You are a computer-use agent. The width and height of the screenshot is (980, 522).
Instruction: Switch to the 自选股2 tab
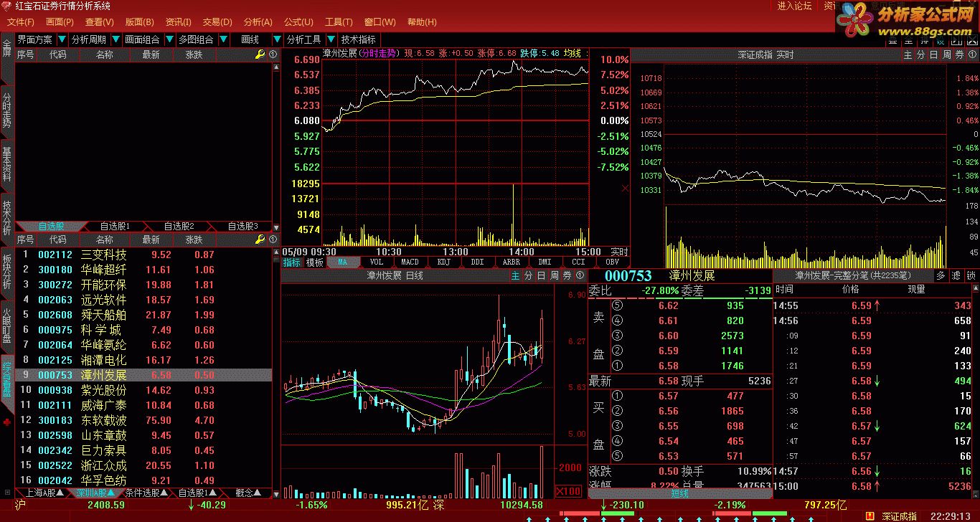(x=179, y=226)
